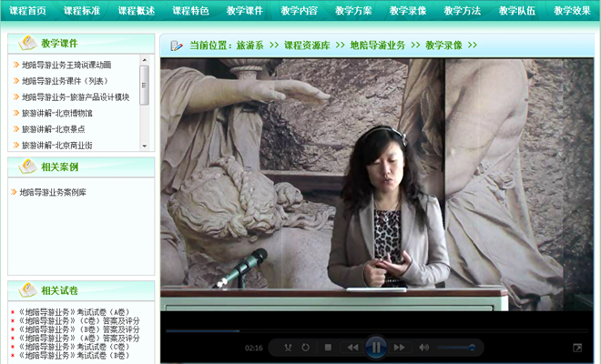Click the volume slider handle
This screenshot has width=601, height=364.
point(473,347)
